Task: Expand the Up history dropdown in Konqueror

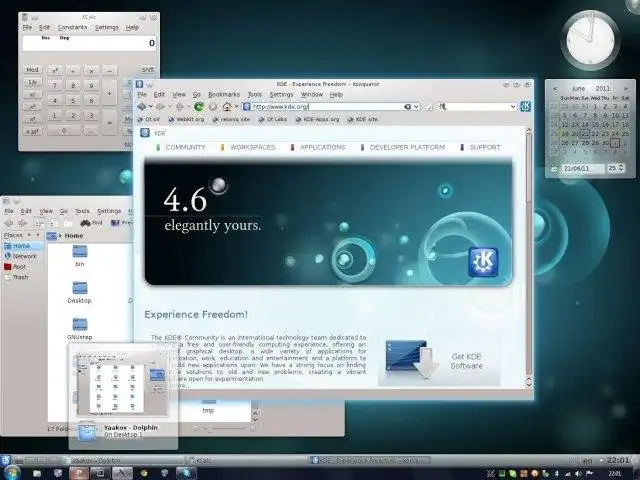Action: (189, 107)
